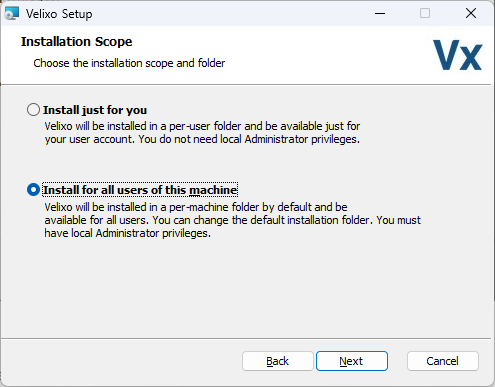
Task: Click the separator line above the Back button
Action: pos(246,339)
